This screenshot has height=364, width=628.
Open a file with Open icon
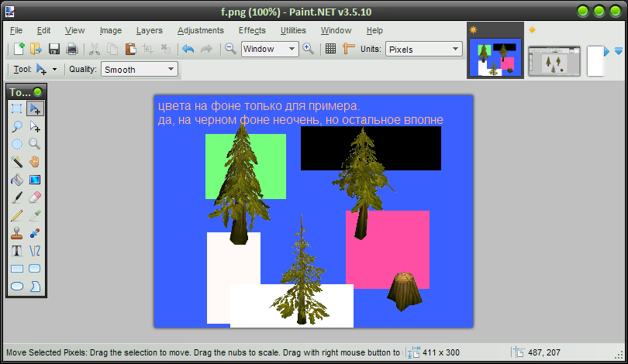coord(36,50)
